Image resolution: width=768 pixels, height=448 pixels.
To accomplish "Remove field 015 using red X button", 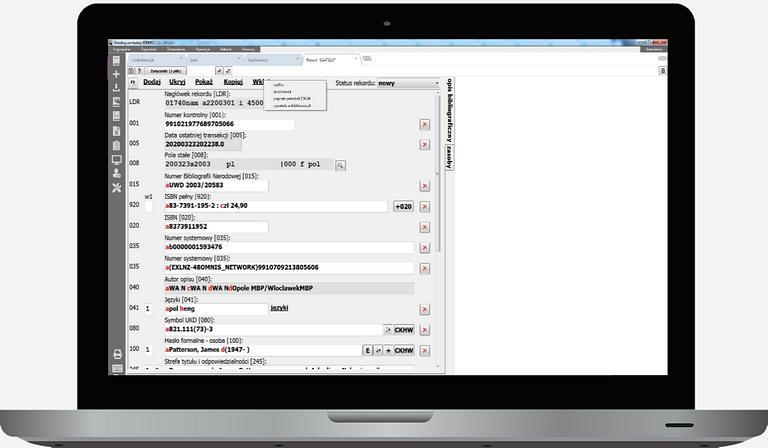I will pos(424,185).
